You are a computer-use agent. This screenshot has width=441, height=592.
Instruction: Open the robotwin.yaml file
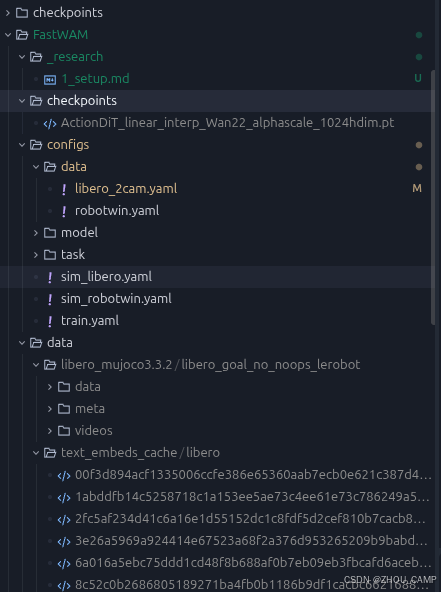pos(117,210)
